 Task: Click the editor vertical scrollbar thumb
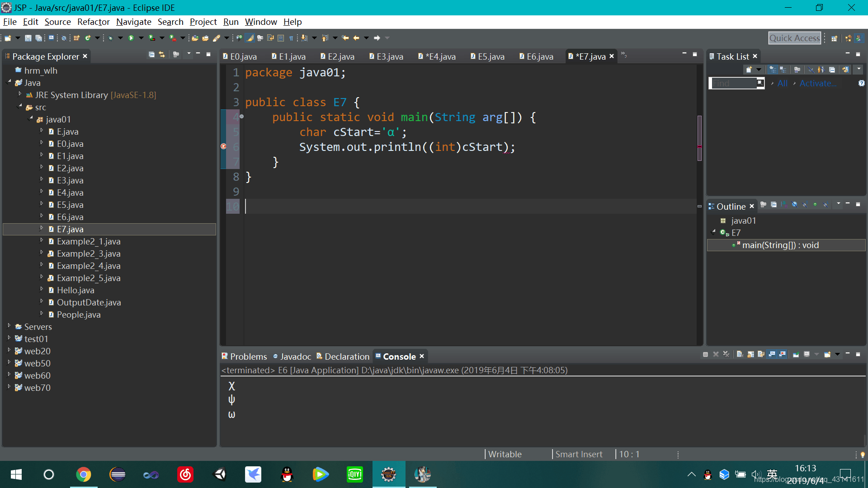699,138
